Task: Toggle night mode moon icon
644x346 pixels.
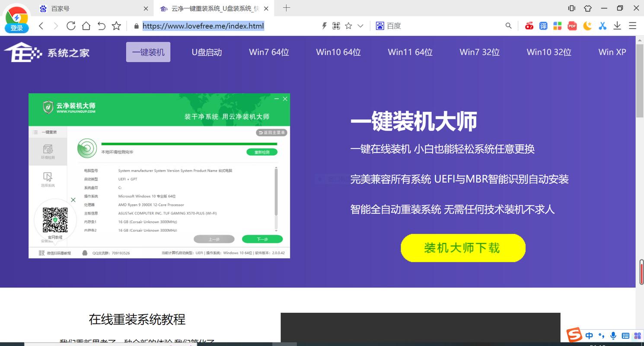Action: pos(587,26)
